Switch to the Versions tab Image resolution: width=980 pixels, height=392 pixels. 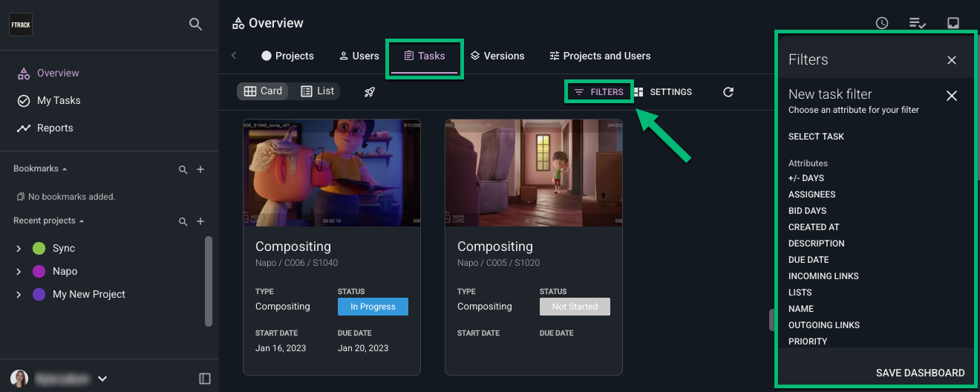[497, 56]
